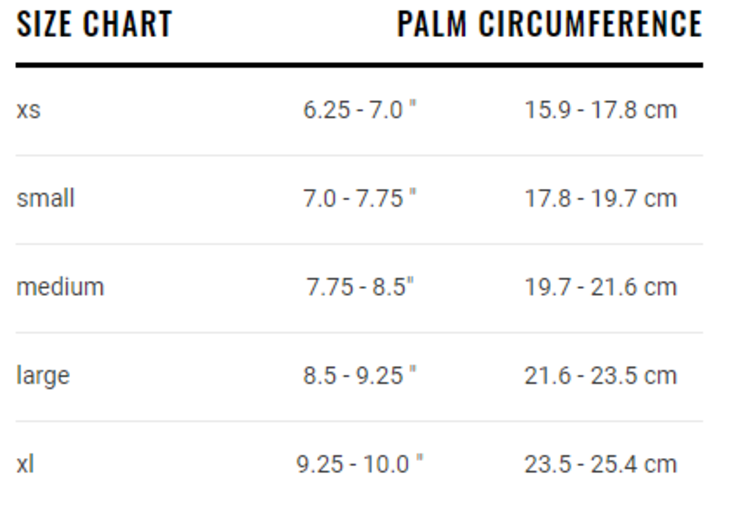Click the 7.0 - 7.75 inch value
Screen dimensions: 750x509
click(x=359, y=198)
